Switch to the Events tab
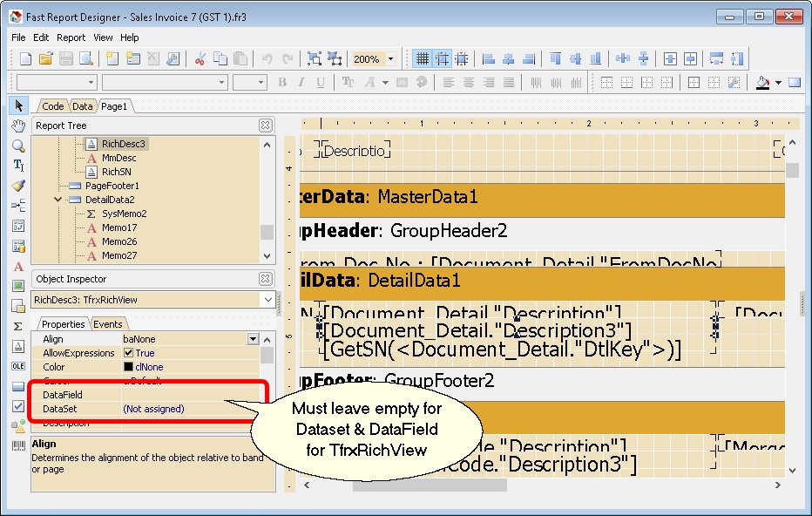 click(x=108, y=324)
